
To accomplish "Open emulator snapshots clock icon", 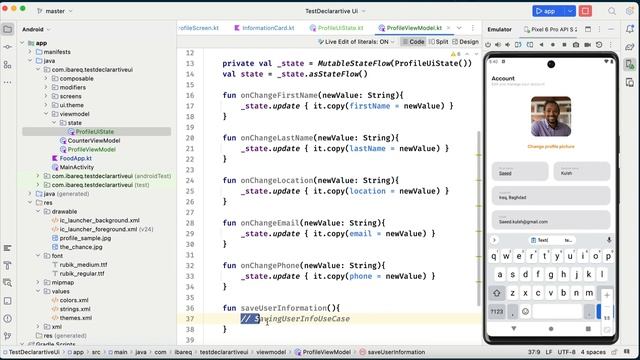I will tap(599, 44).
